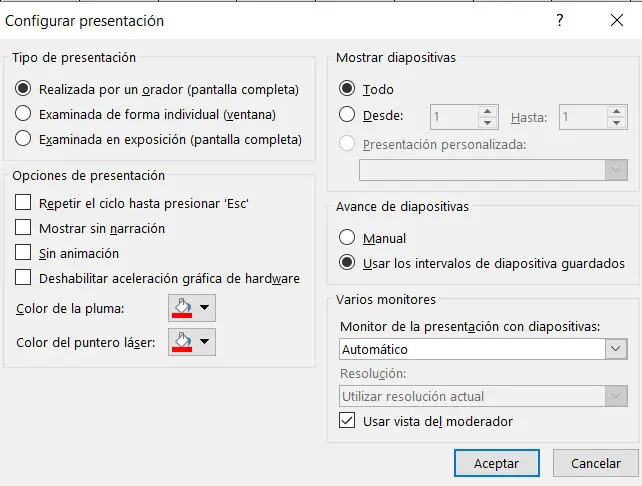The height and width of the screenshot is (486, 642).
Task: Enable Repetir el ciclo hasta presionar 'Esc'
Action: 24,203
